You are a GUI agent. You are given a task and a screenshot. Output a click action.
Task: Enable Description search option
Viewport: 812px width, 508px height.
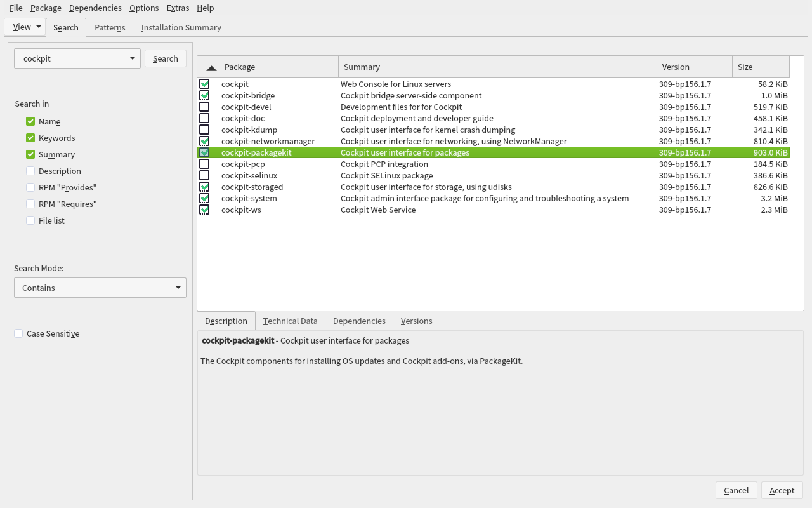coord(30,171)
